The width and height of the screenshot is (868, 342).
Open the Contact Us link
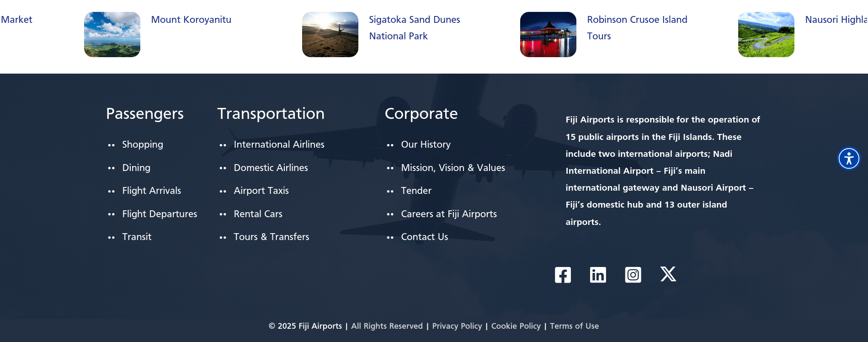click(x=424, y=237)
